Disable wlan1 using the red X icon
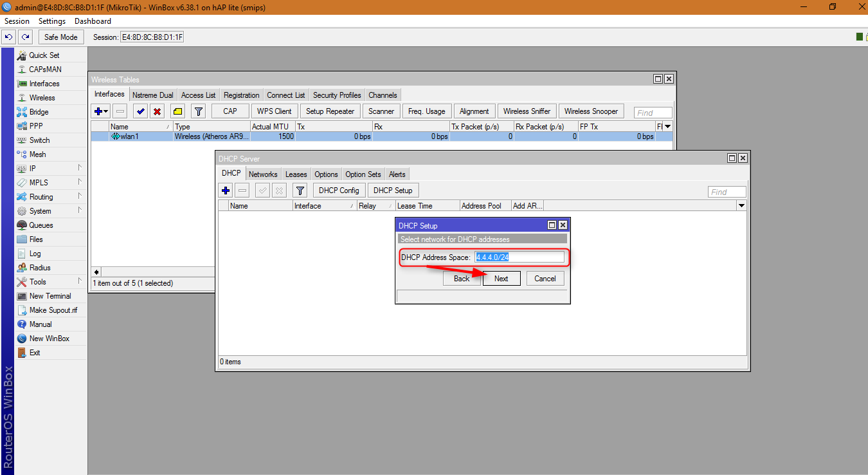Screen dimensions: 868x475 coord(157,111)
